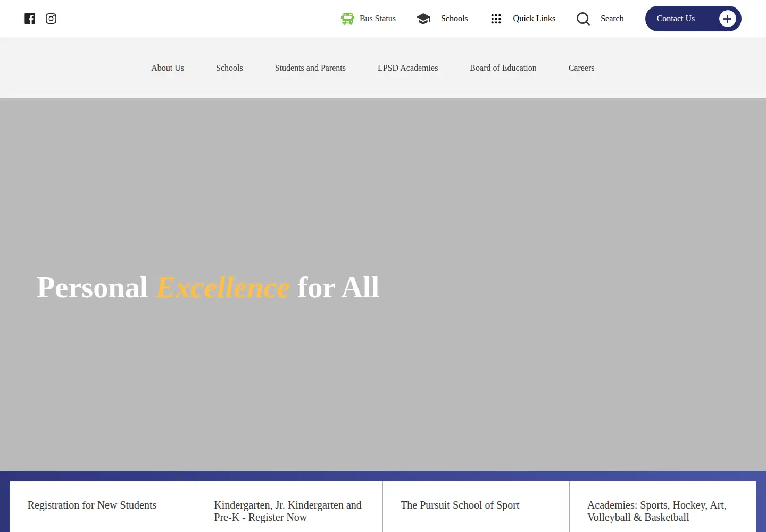Click the plus icon in Contact Us
Screen dimensions: 766x532
point(727,19)
